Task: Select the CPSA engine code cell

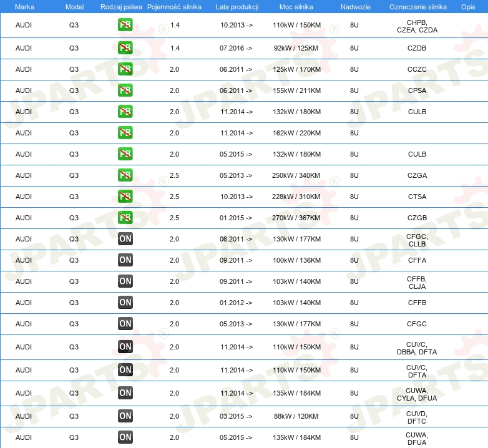Action: tap(417, 90)
